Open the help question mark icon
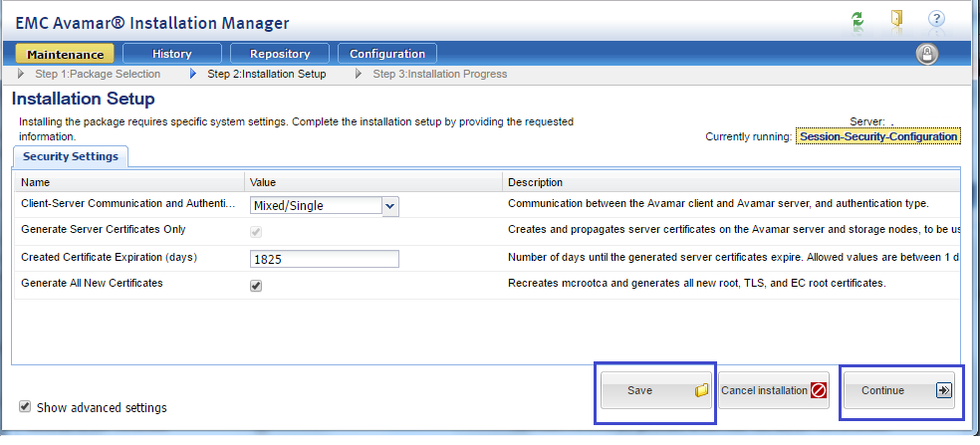The image size is (980, 445). pyautogui.click(x=936, y=19)
